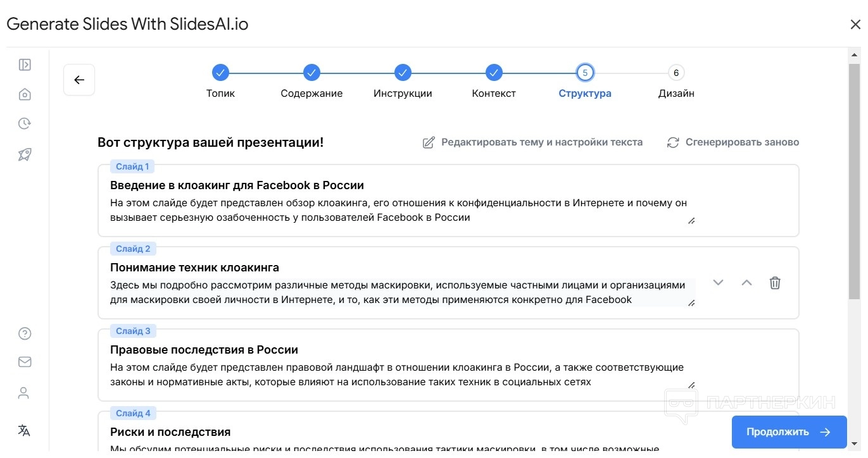Go to the Топик step
The width and height of the screenshot is (868, 458).
pos(220,82)
